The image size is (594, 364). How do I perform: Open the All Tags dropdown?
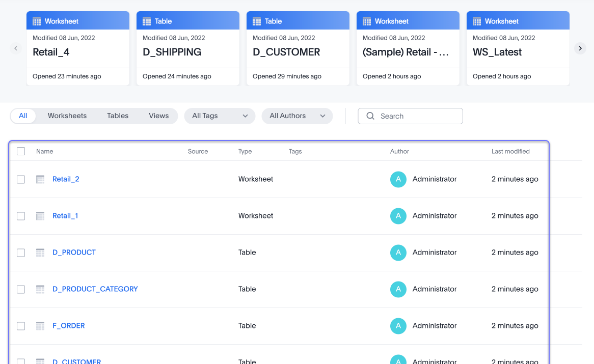point(220,116)
